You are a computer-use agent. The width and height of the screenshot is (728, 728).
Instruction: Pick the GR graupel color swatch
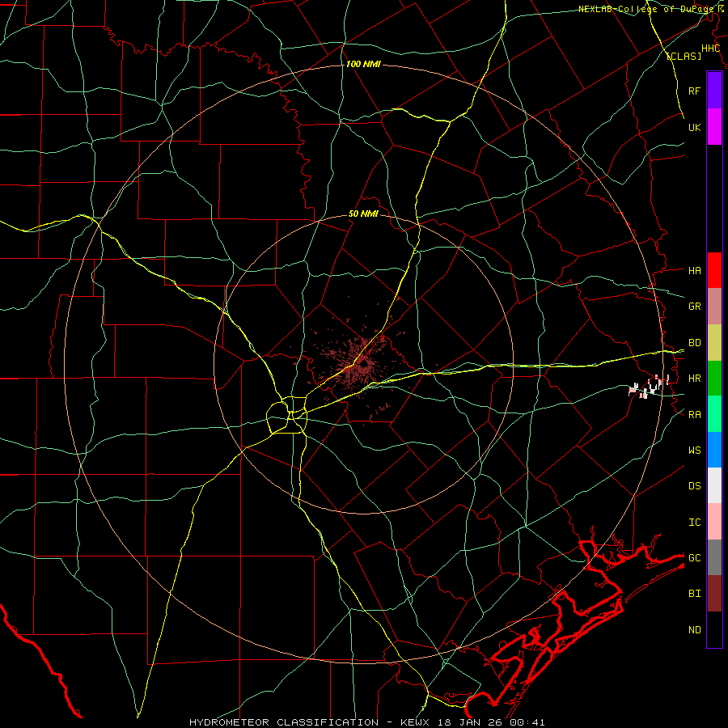[714, 307]
